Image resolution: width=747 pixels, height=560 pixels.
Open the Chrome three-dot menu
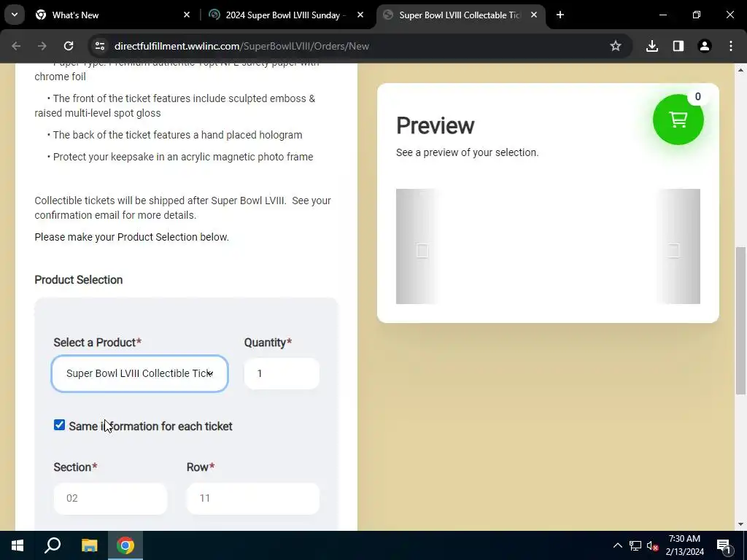[x=731, y=46]
